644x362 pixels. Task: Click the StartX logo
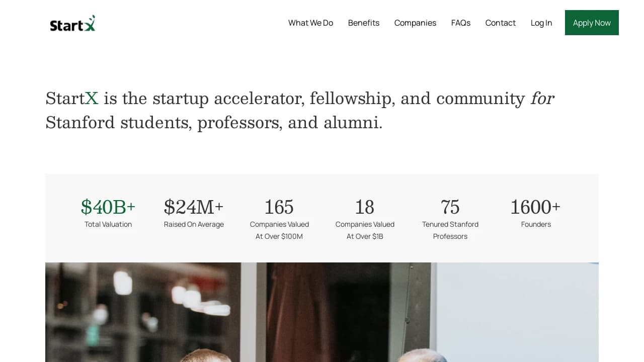(x=72, y=23)
